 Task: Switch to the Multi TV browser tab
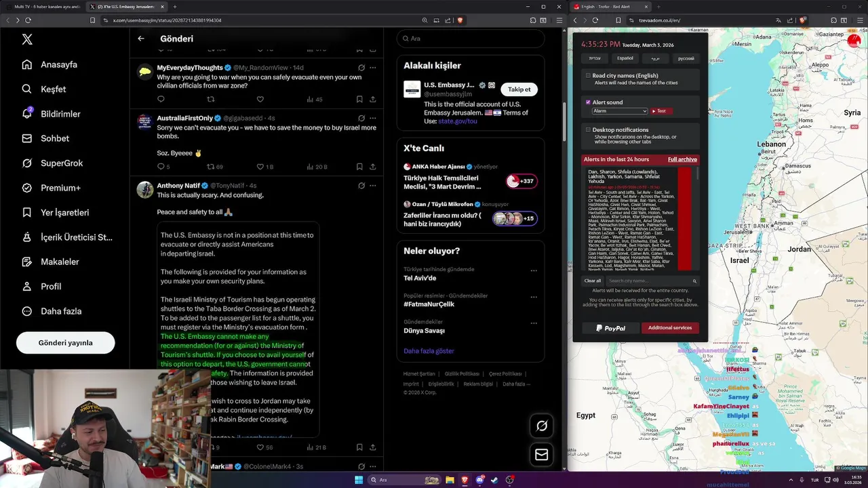pos(43,7)
